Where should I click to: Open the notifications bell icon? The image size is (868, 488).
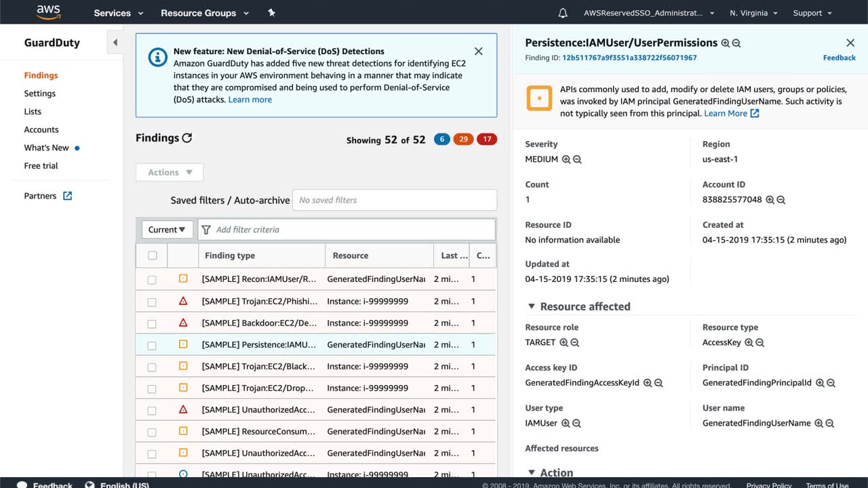563,13
